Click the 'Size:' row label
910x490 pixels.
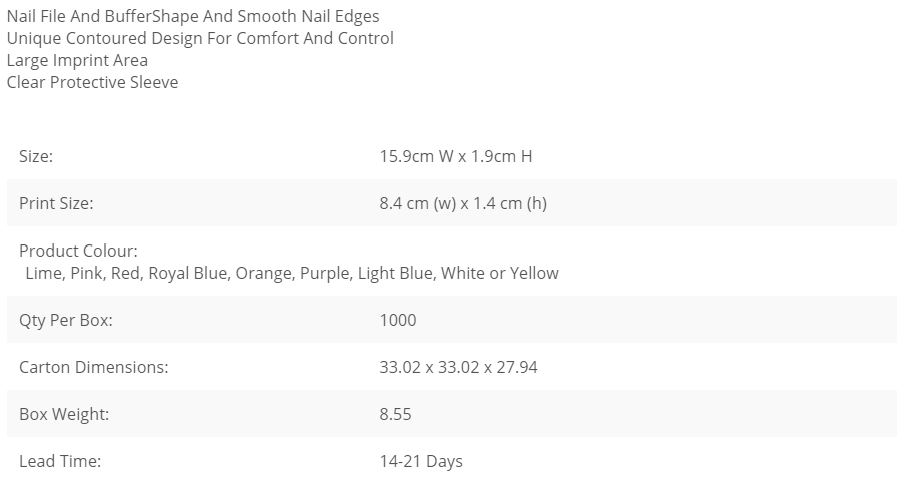click(x=36, y=156)
